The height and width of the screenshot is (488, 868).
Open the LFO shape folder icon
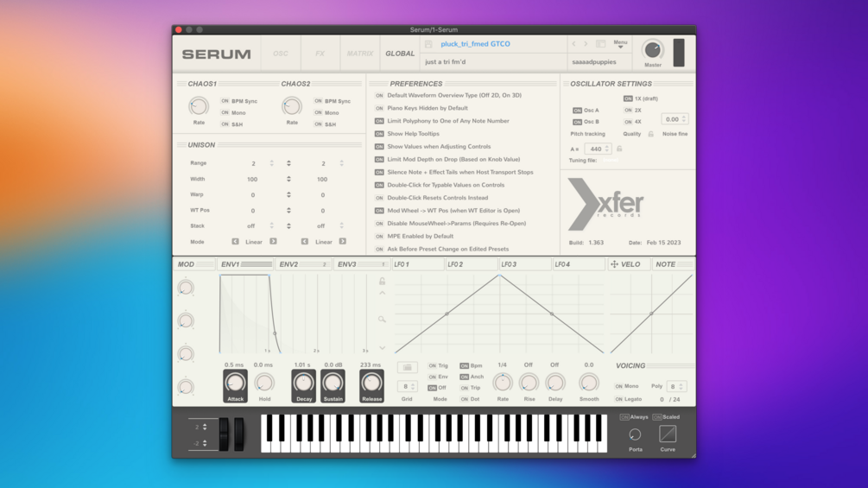tap(407, 367)
